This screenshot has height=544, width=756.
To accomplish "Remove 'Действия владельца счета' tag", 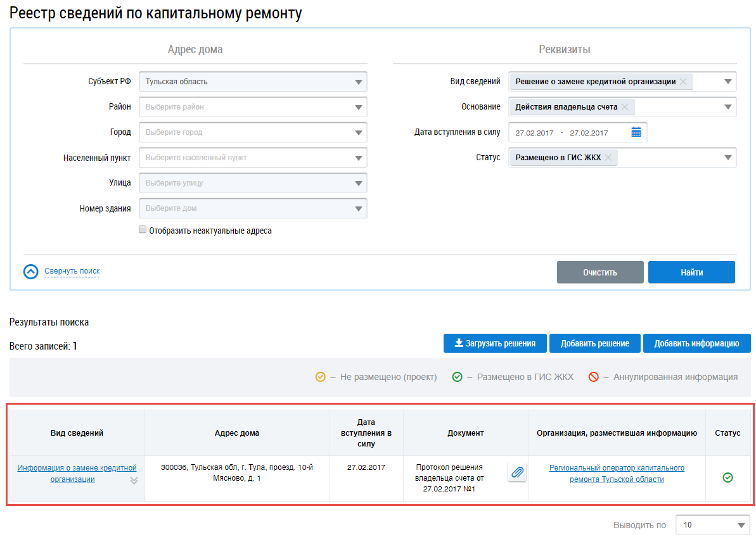I will 624,107.
